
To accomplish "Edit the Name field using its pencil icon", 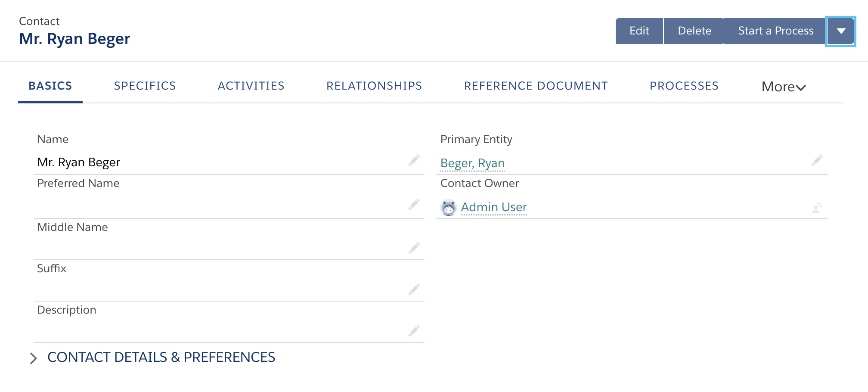I will (415, 160).
